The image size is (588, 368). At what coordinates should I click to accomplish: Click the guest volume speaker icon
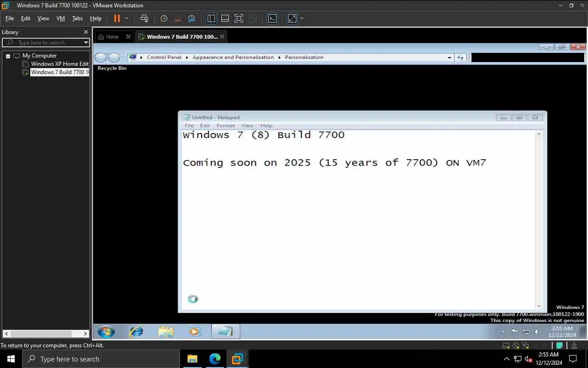538,332
